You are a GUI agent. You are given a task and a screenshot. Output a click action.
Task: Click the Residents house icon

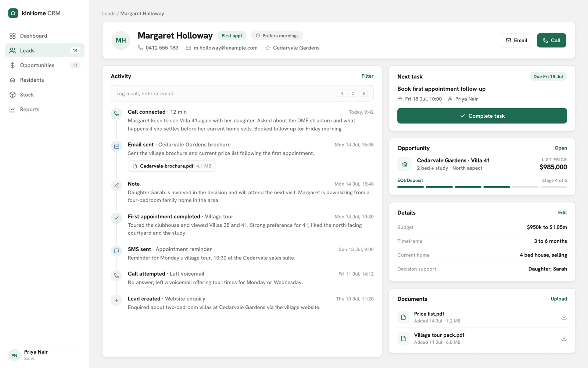(x=12, y=80)
